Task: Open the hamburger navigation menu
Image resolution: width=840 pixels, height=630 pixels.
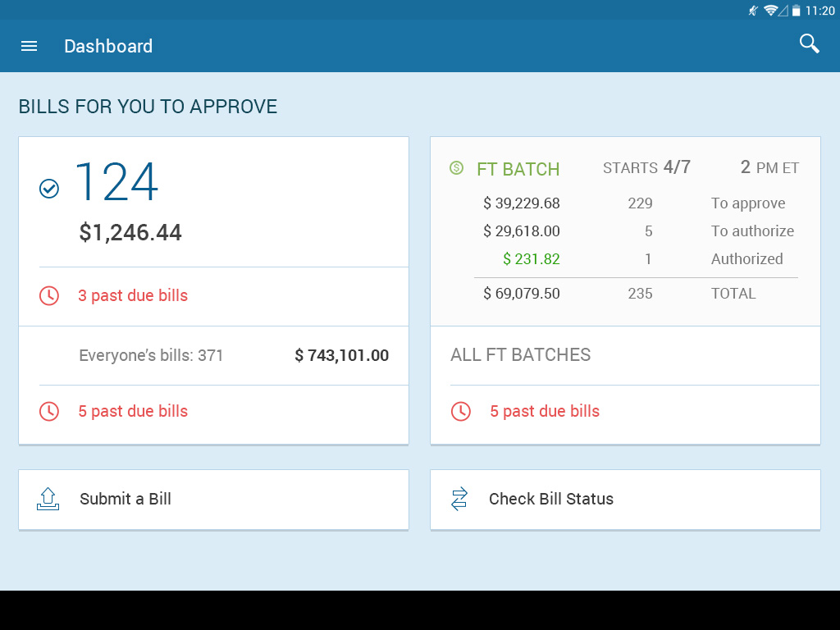Action: point(29,46)
